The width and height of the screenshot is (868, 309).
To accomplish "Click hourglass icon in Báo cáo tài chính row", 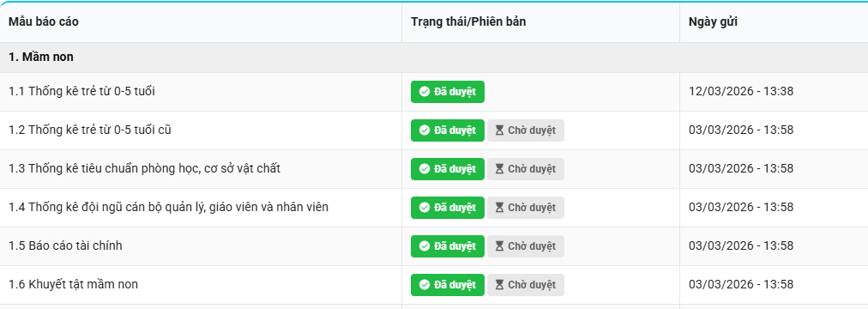I will [x=499, y=246].
